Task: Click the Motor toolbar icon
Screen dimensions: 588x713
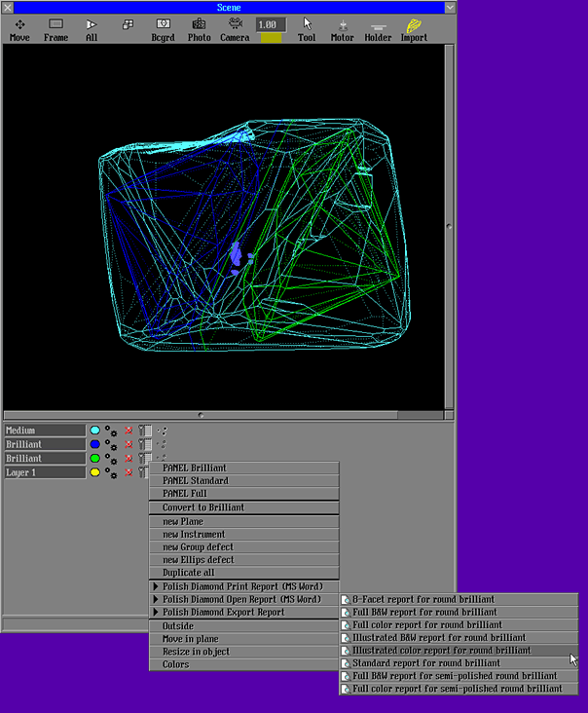Action: pos(343,29)
